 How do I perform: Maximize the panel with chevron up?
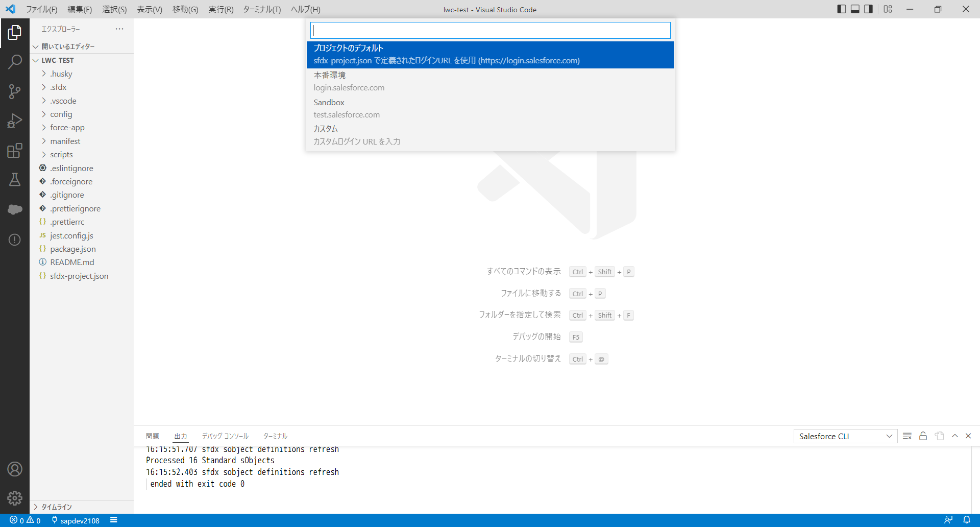point(955,436)
